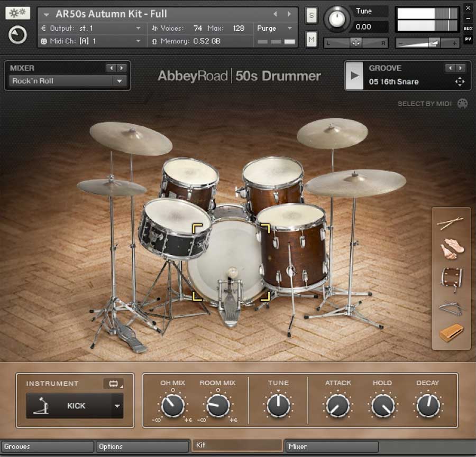Click the HOLD knob
Screen dimensions: 476x457
pos(383,406)
